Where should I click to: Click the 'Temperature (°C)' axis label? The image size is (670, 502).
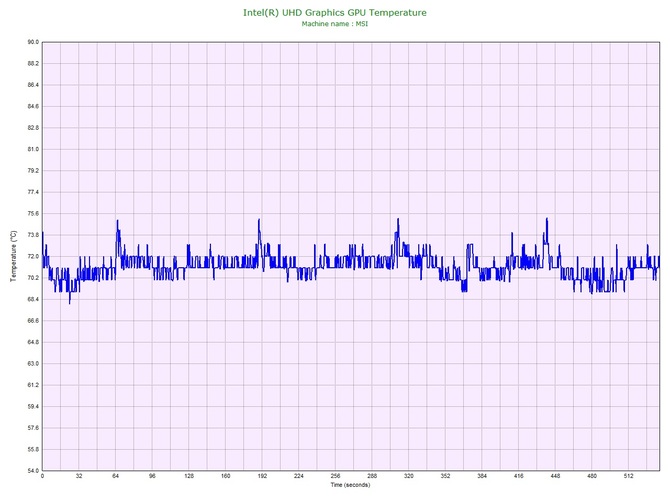coord(14,256)
